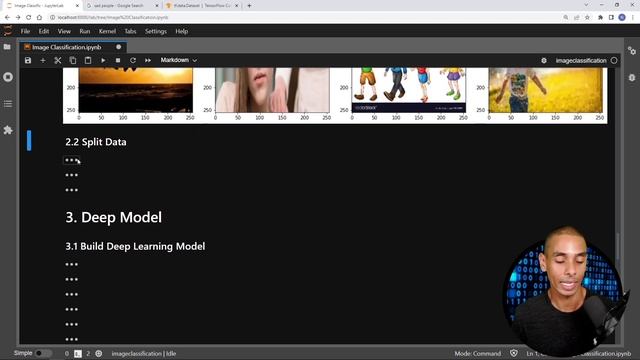
Task: Expand the second collapsed cell under 2.2 Split Data
Action: click(x=71, y=175)
